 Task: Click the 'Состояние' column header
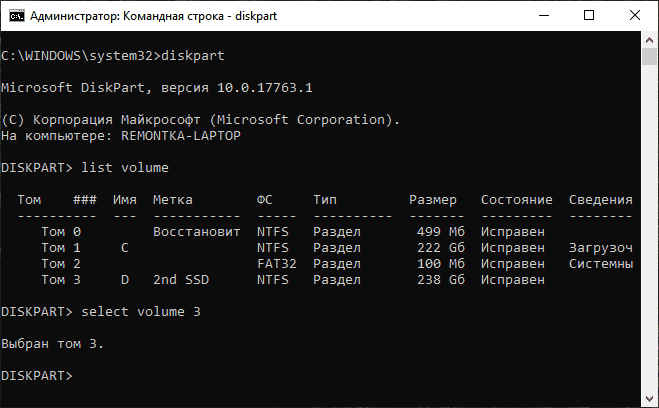[517, 200]
